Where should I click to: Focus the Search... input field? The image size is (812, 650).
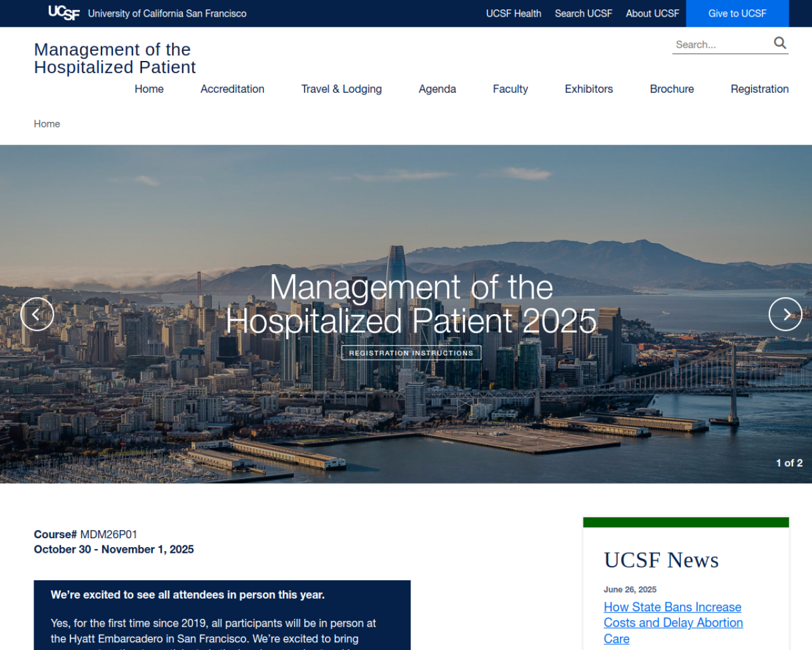pyautogui.click(x=722, y=44)
